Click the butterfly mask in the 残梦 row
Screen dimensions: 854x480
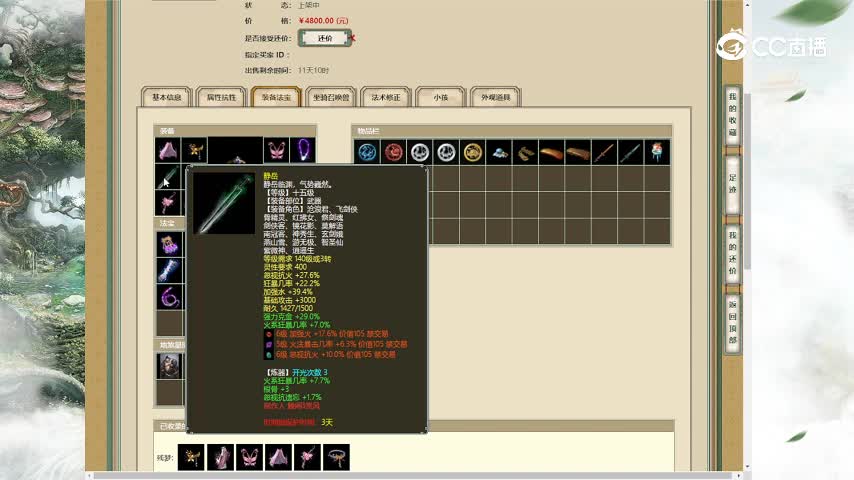[249, 457]
